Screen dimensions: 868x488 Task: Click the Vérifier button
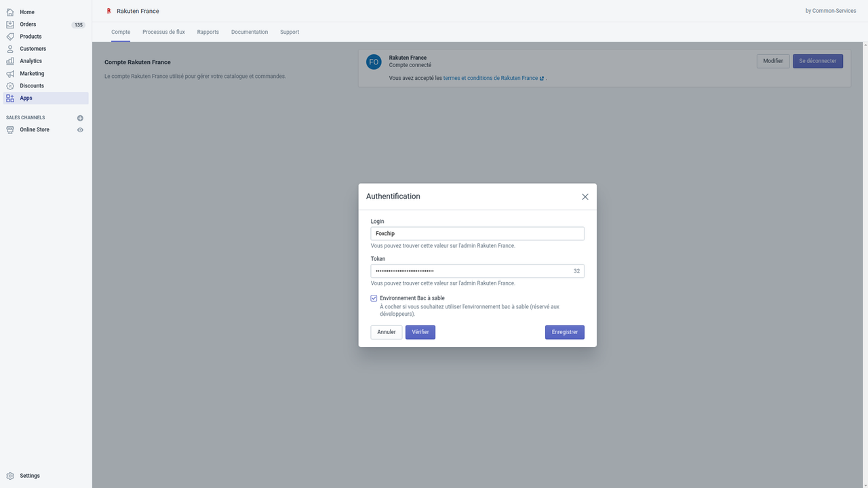coord(420,332)
